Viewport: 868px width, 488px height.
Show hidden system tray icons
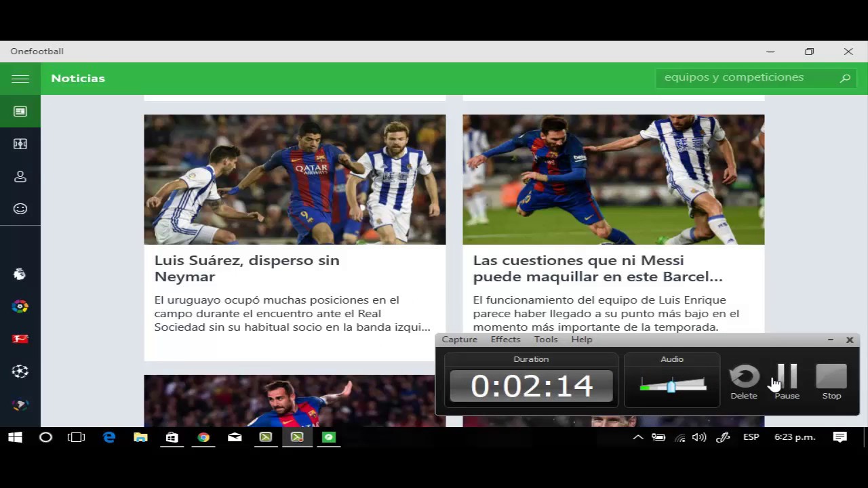pos(638,437)
